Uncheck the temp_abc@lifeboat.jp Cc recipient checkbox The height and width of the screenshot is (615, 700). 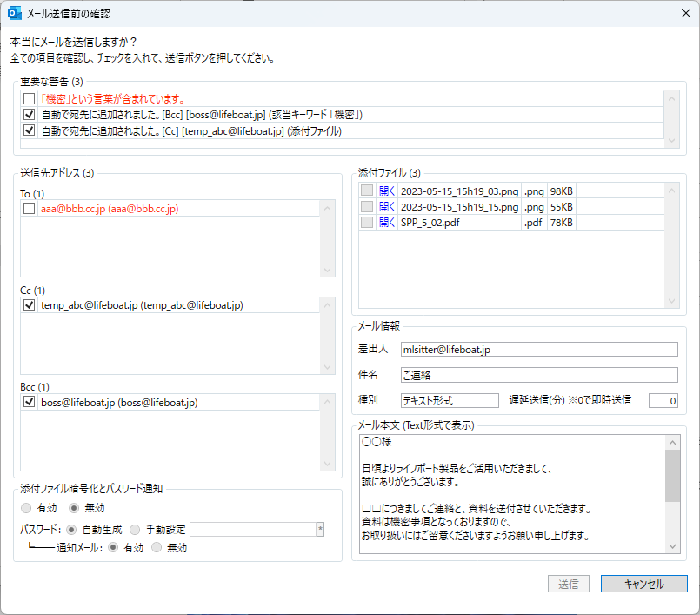click(30, 305)
